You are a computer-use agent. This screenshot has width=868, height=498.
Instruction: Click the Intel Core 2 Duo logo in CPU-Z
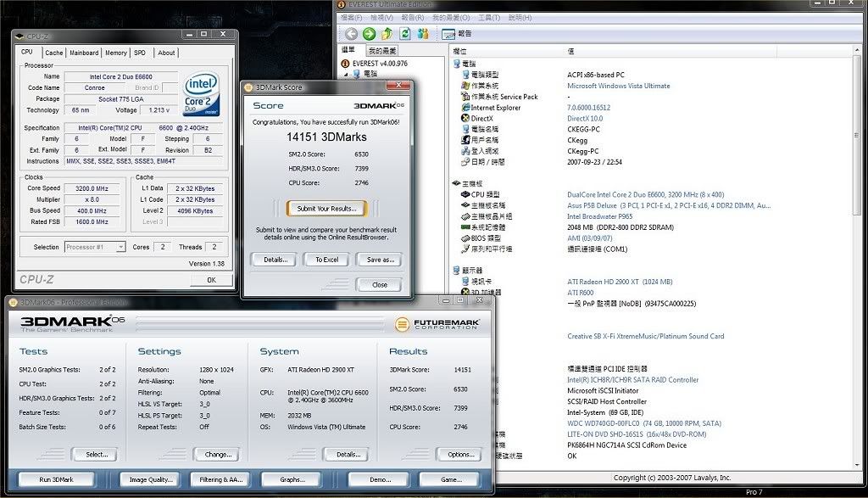point(200,93)
